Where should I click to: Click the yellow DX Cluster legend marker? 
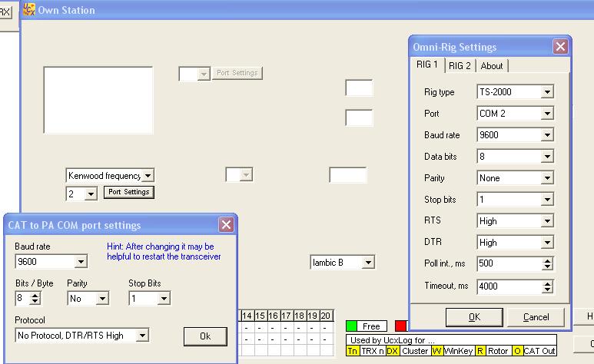coord(392,351)
